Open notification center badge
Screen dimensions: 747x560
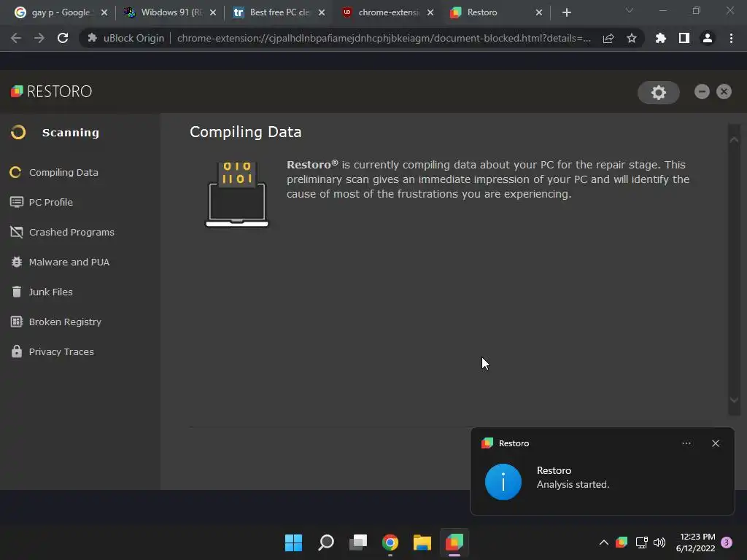click(727, 542)
